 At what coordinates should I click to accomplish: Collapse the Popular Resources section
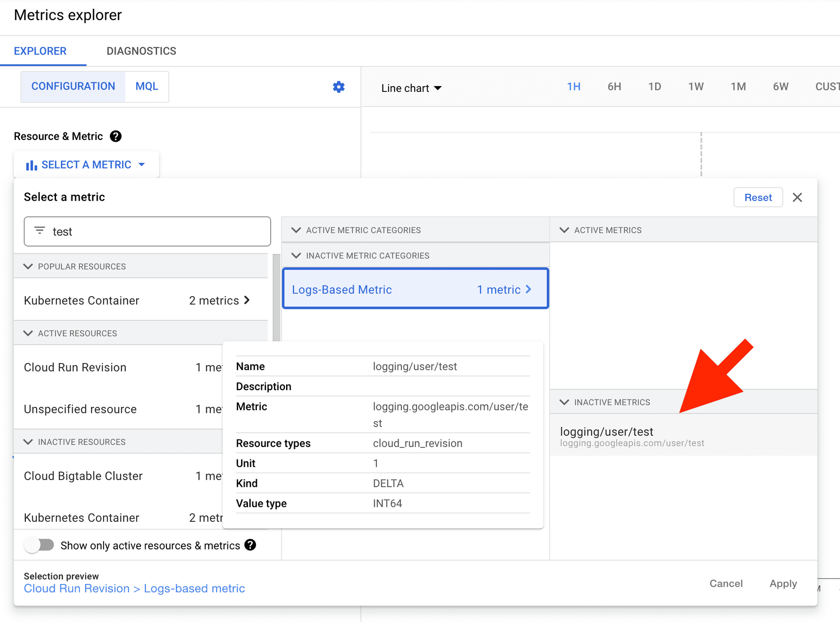pyautogui.click(x=28, y=266)
